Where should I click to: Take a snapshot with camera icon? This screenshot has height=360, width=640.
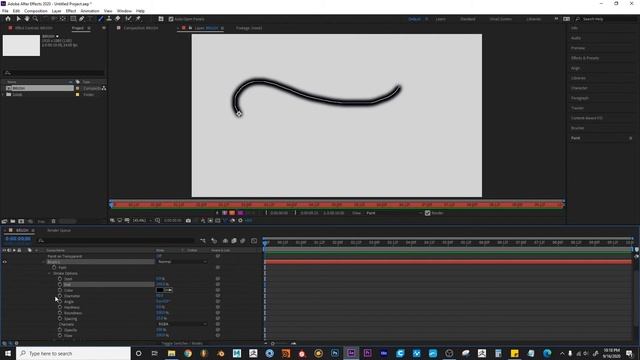188,220
